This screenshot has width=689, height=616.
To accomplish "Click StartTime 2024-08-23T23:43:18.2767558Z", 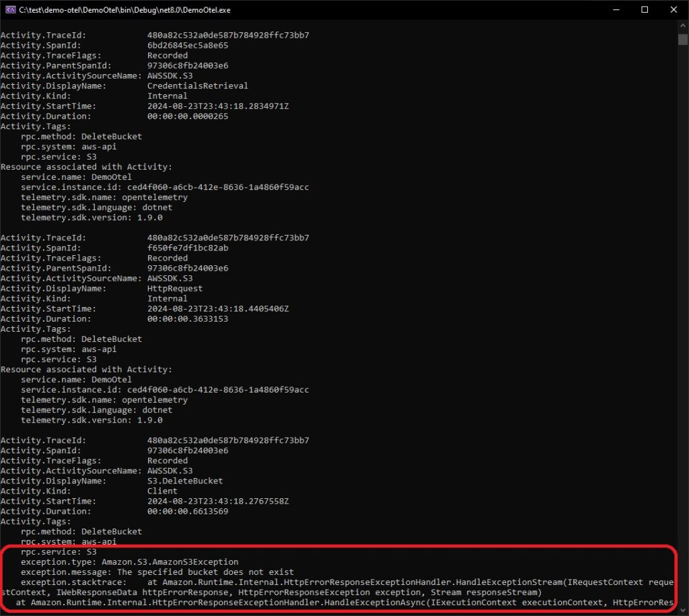I will 218,502.
